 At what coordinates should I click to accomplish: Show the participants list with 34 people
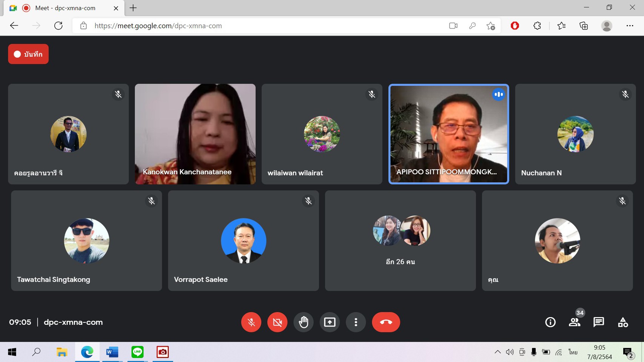click(x=575, y=322)
